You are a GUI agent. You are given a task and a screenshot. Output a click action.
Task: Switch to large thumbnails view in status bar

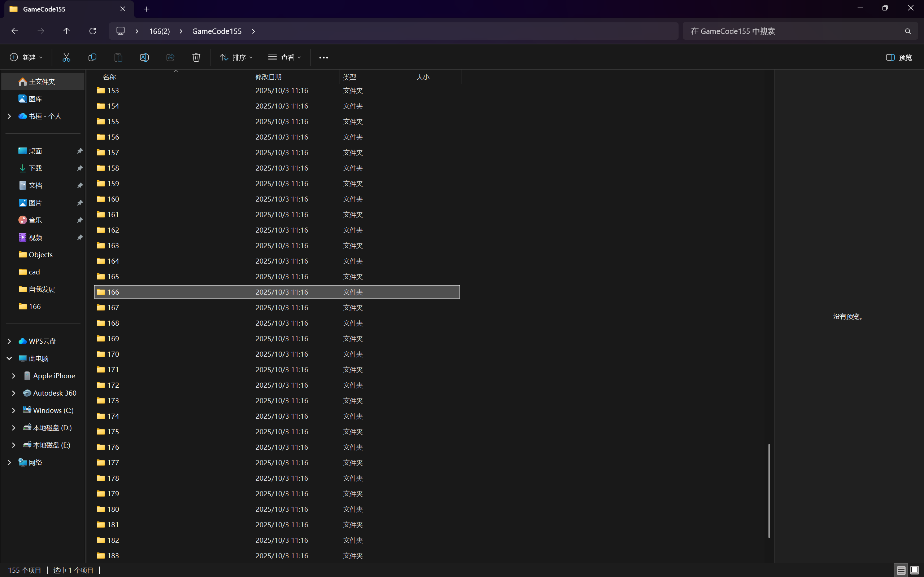pyautogui.click(x=915, y=570)
